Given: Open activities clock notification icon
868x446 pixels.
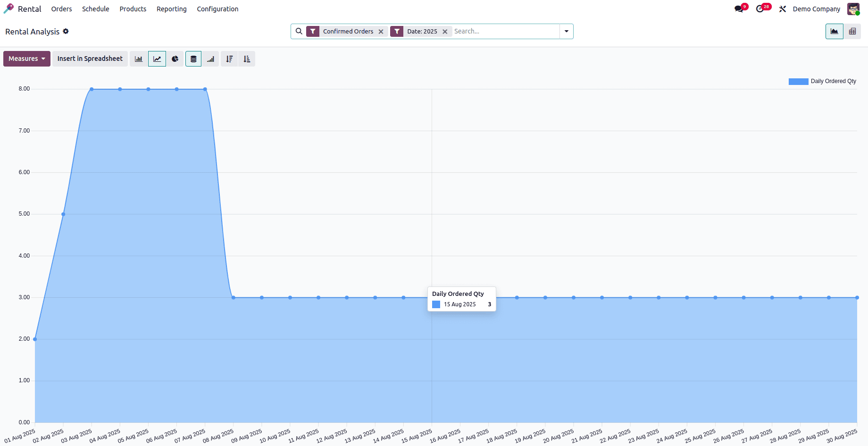Looking at the screenshot, I should point(760,9).
